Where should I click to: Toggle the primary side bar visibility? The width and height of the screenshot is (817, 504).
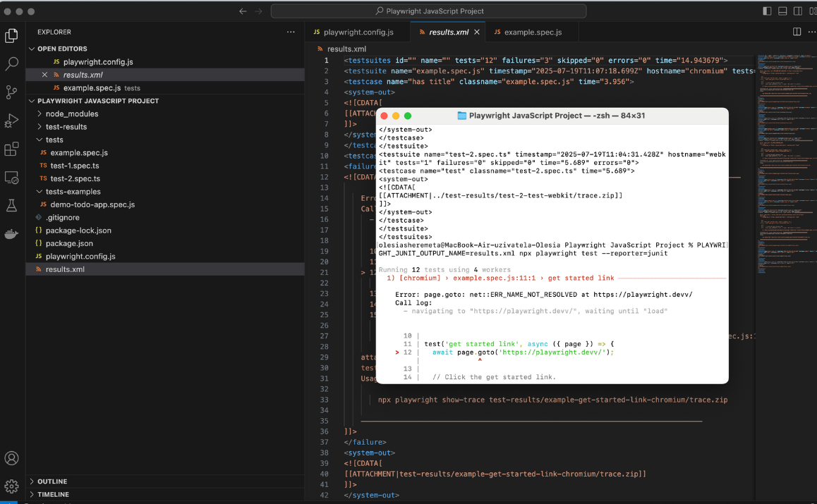767,11
